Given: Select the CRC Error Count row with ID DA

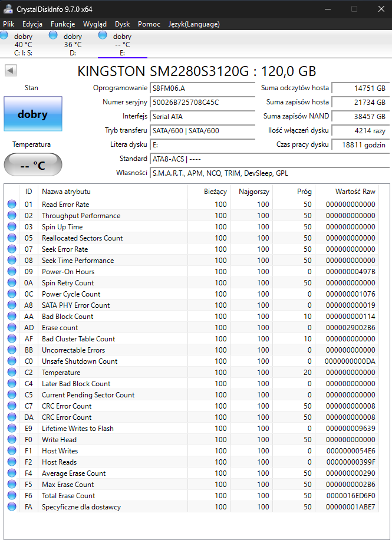Looking at the screenshot, I should [192, 417].
